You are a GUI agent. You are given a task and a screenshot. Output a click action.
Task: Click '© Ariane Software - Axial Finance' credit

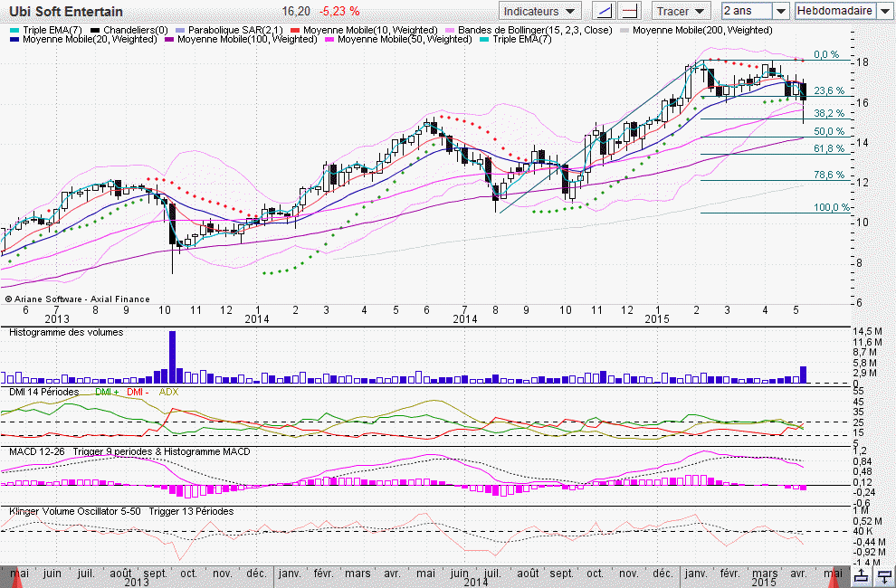click(x=77, y=299)
